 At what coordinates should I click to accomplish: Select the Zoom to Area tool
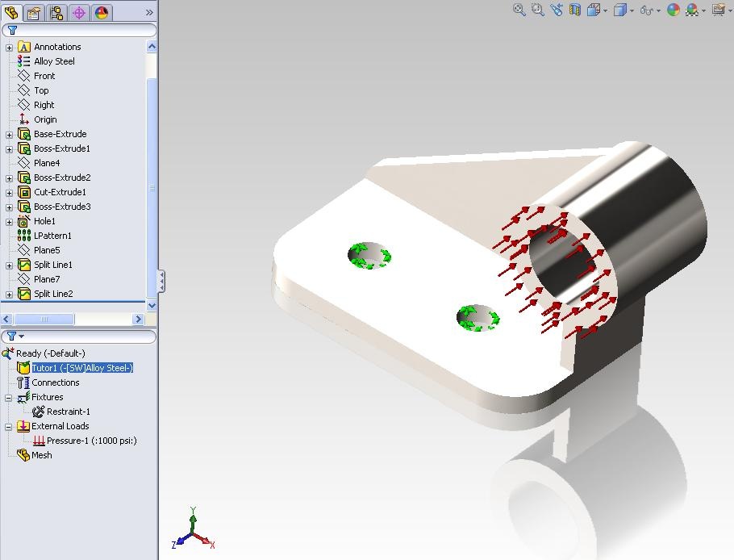[x=538, y=10]
